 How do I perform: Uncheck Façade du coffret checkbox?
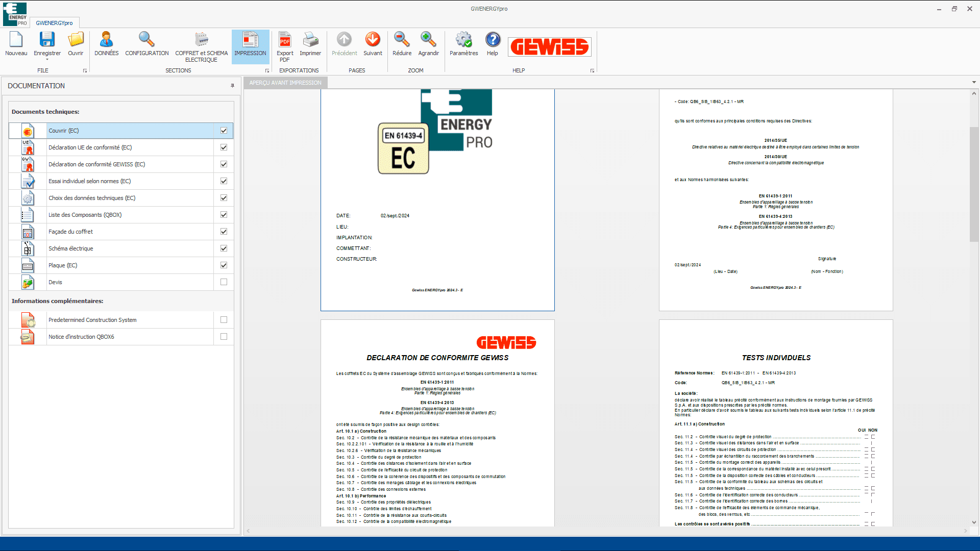point(224,232)
